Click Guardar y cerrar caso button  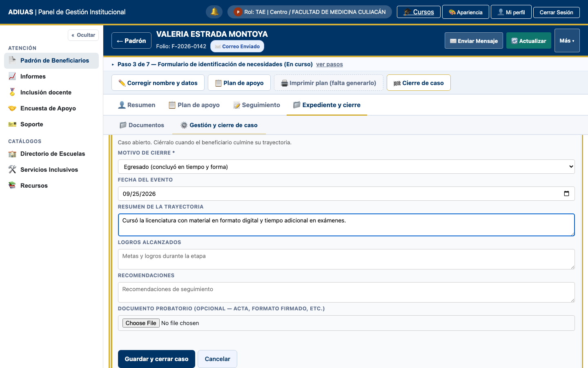click(x=156, y=359)
